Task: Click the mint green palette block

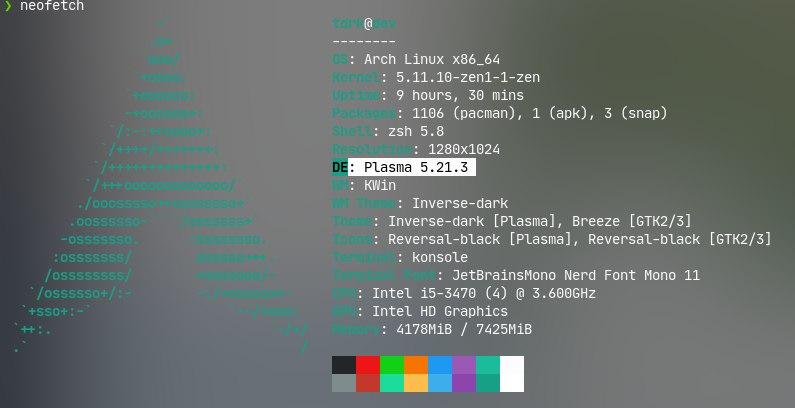Action: point(392,383)
